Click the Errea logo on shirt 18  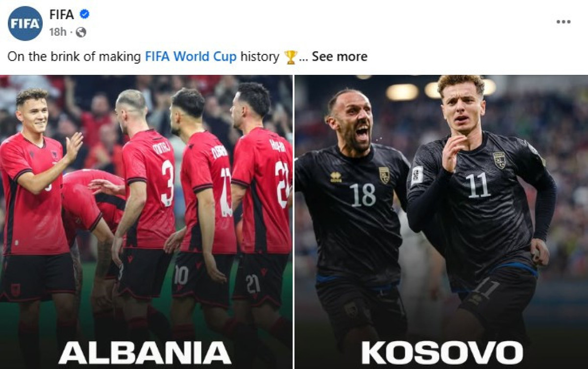pyautogui.click(x=336, y=177)
